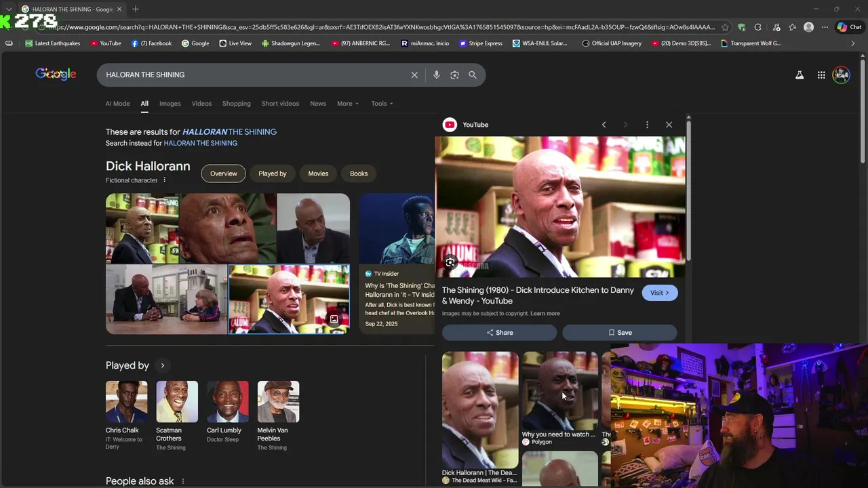Open Chris Chalk actor card
Viewport: 868px width, 488px height.
click(126, 415)
